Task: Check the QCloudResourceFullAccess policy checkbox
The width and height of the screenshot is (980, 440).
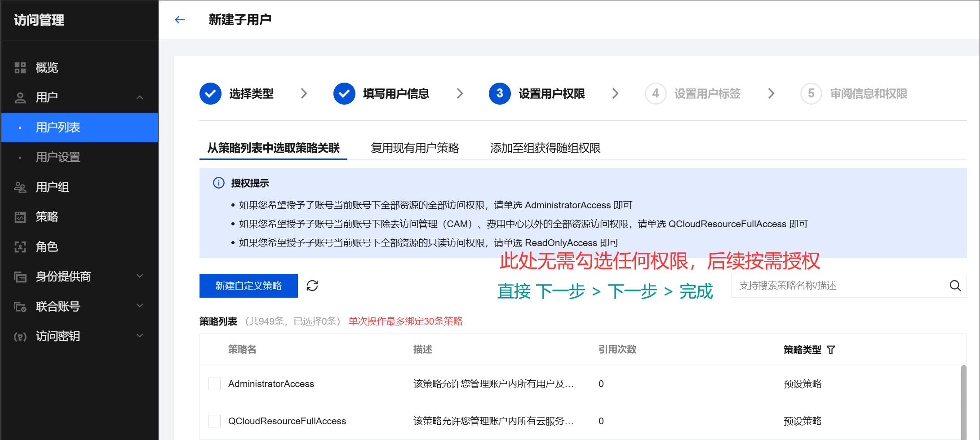Action: click(214, 421)
